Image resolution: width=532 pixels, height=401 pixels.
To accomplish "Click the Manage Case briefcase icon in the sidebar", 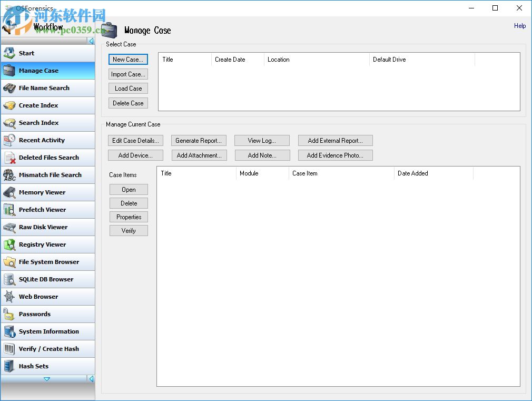I will pos(9,71).
